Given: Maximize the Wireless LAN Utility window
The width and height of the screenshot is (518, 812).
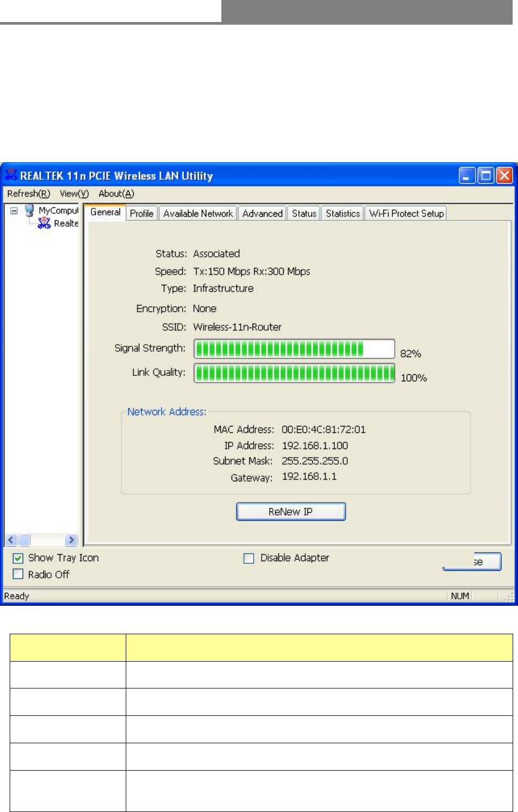Looking at the screenshot, I should click(x=486, y=176).
